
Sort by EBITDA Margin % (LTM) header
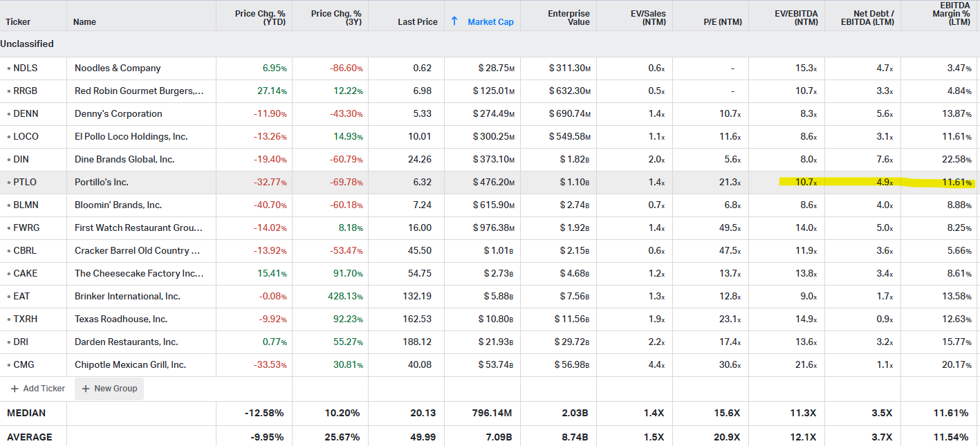click(950, 13)
